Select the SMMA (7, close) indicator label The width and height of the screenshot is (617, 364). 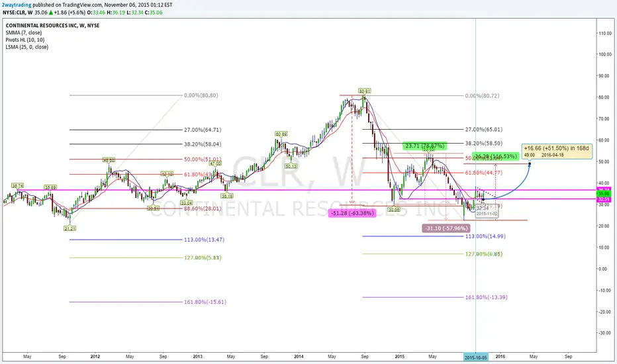pos(24,32)
